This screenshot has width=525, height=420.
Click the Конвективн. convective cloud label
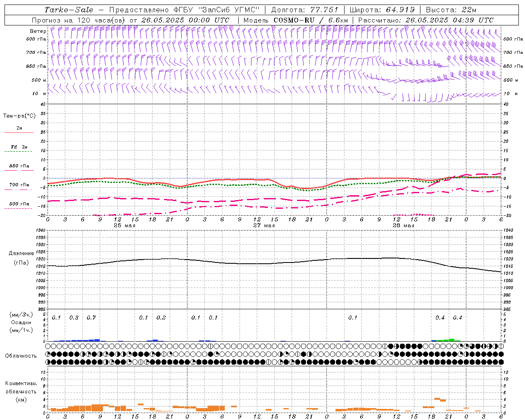click(x=21, y=383)
